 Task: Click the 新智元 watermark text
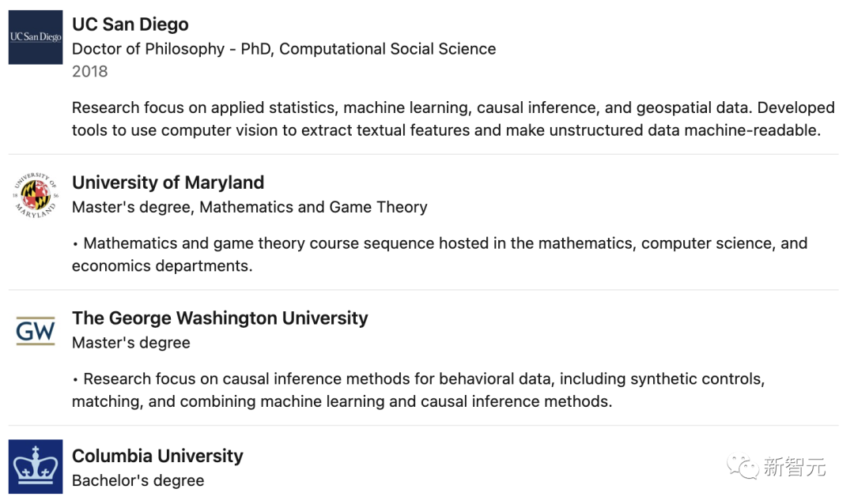(794, 467)
